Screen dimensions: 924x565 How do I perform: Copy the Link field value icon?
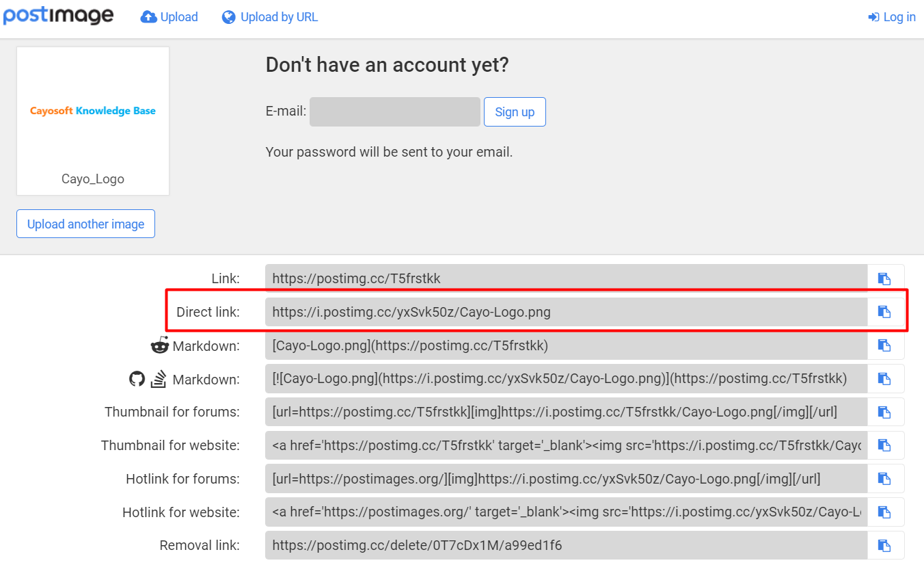click(886, 278)
